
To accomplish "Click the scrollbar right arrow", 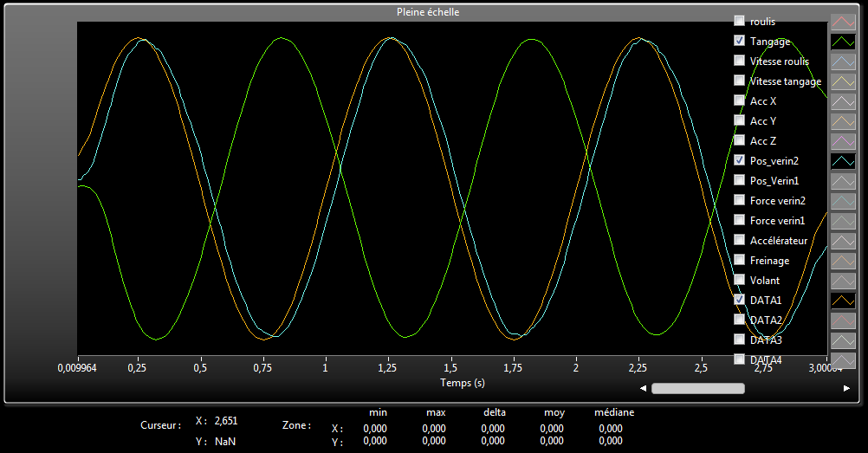I will [x=846, y=388].
